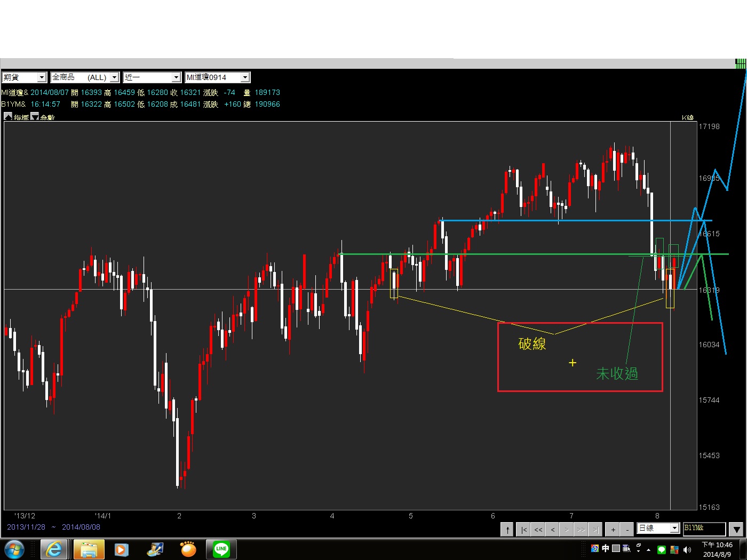Click the IME tools menu icon

pos(626,548)
